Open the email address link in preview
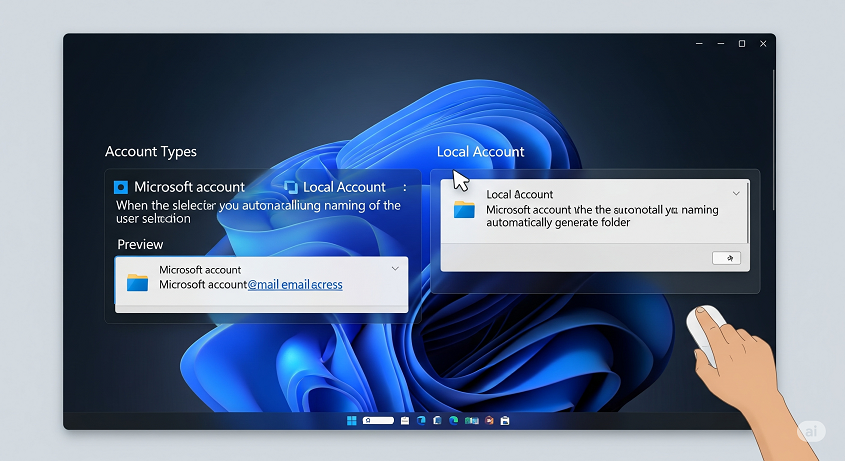Viewport: 845px width, 461px height. point(295,284)
